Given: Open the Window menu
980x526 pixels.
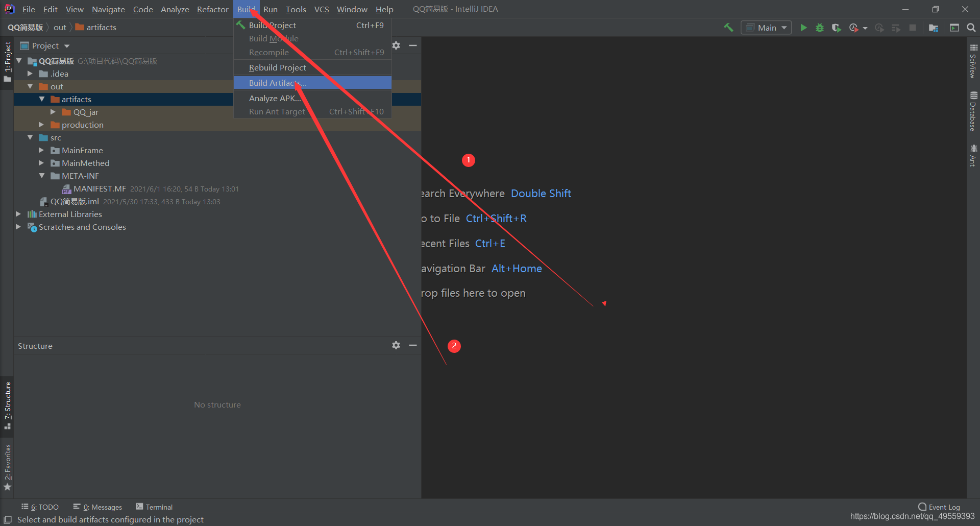Looking at the screenshot, I should [352, 9].
